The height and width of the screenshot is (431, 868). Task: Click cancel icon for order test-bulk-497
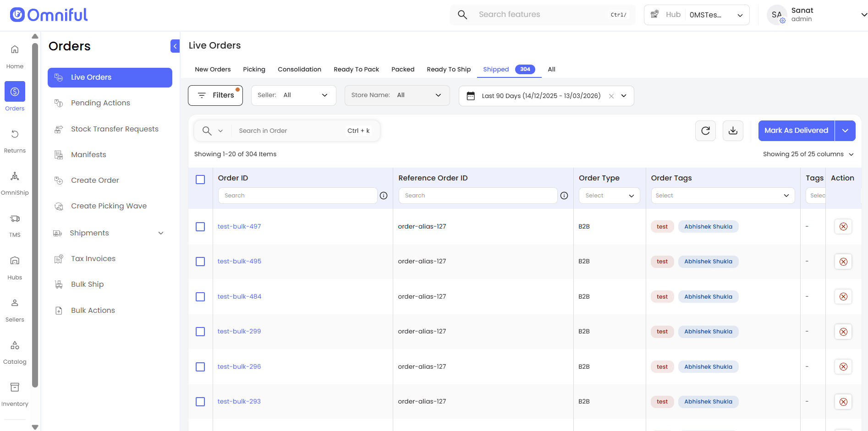click(843, 227)
